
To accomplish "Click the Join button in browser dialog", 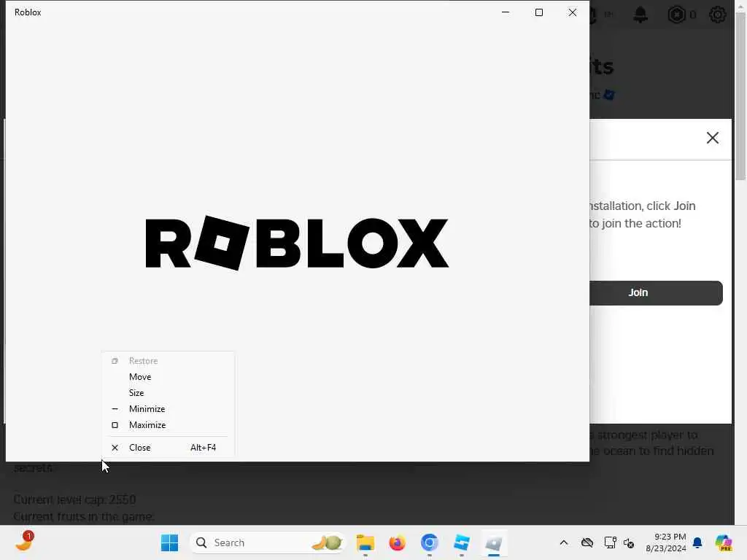I will click(656, 293).
